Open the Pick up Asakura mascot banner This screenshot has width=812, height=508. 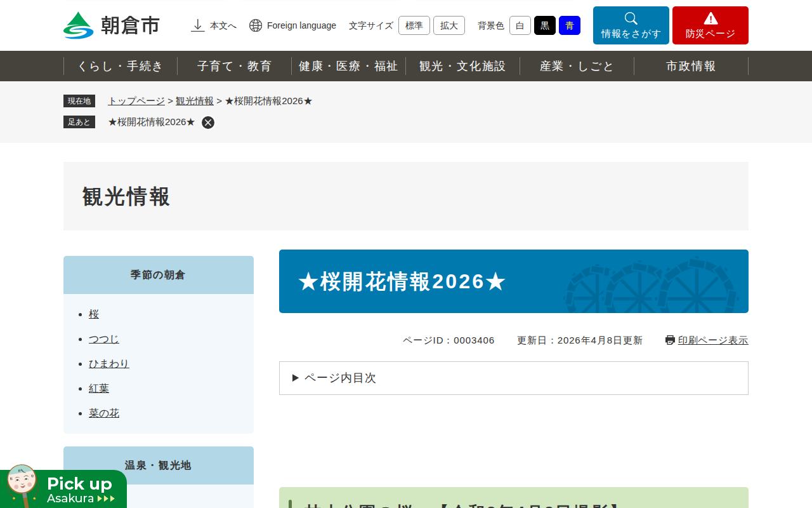point(63,489)
